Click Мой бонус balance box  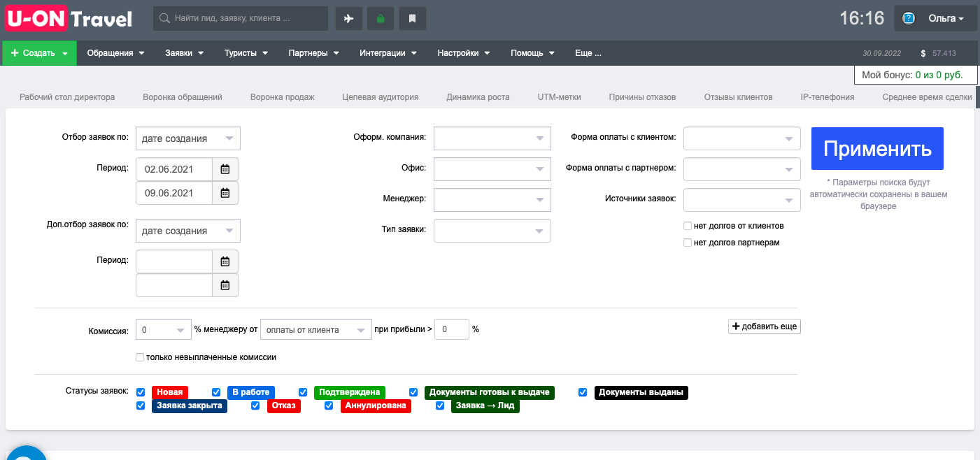tap(916, 75)
